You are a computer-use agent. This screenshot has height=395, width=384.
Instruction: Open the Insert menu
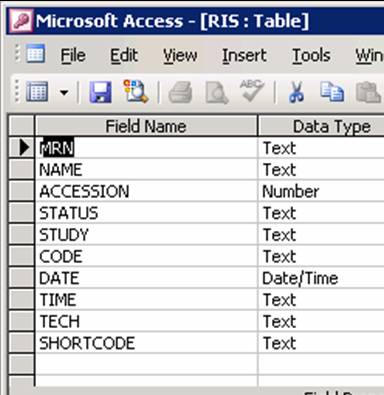point(244,55)
